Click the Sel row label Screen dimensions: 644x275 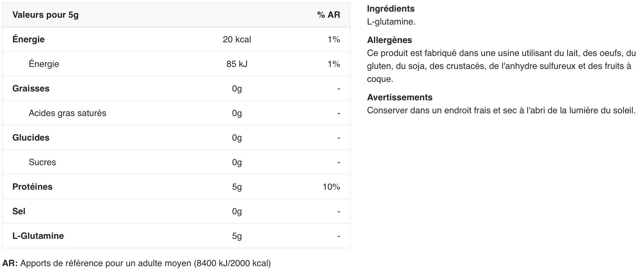pos(19,212)
